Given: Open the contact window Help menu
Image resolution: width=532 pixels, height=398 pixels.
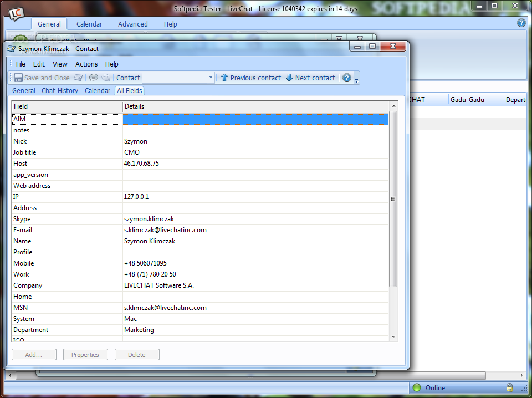Looking at the screenshot, I should 111,64.
